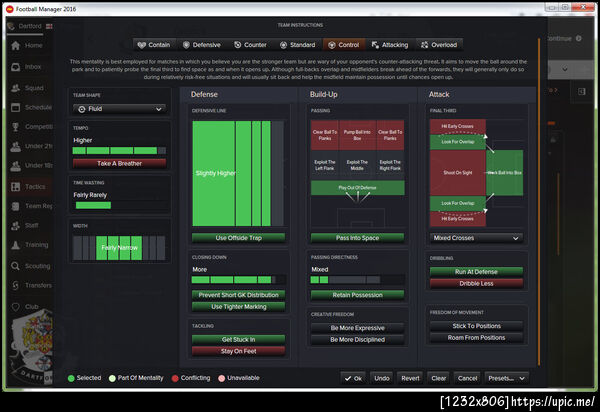Open the Presets dropdown
The image size is (600, 412).
tap(506, 378)
